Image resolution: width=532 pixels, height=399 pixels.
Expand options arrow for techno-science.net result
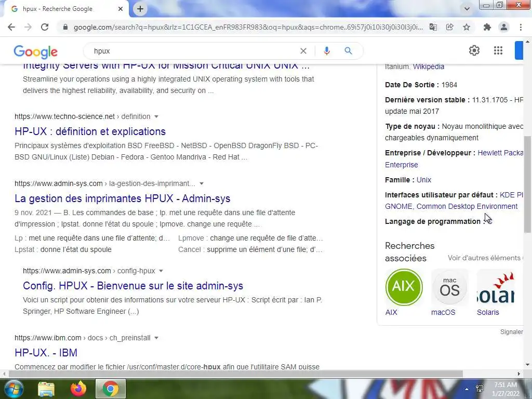[x=156, y=117]
